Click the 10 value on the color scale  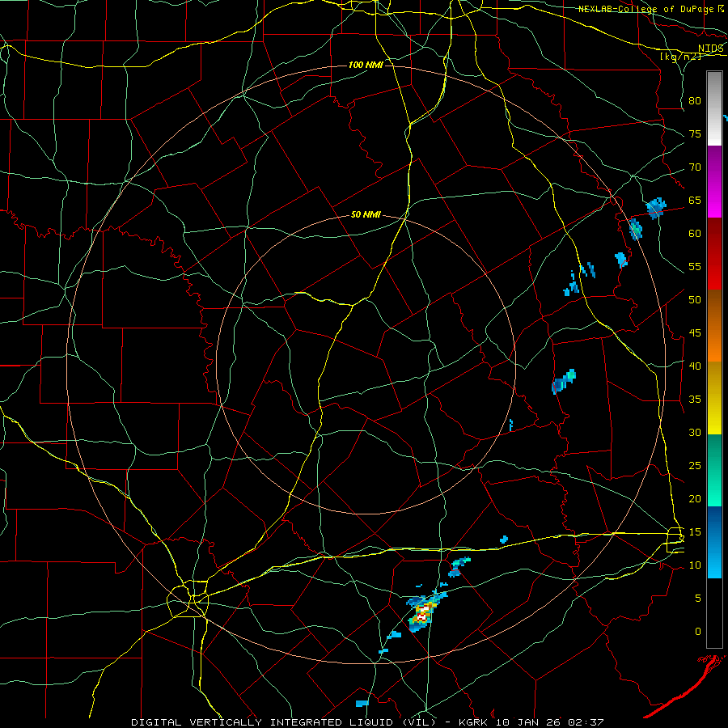(695, 565)
